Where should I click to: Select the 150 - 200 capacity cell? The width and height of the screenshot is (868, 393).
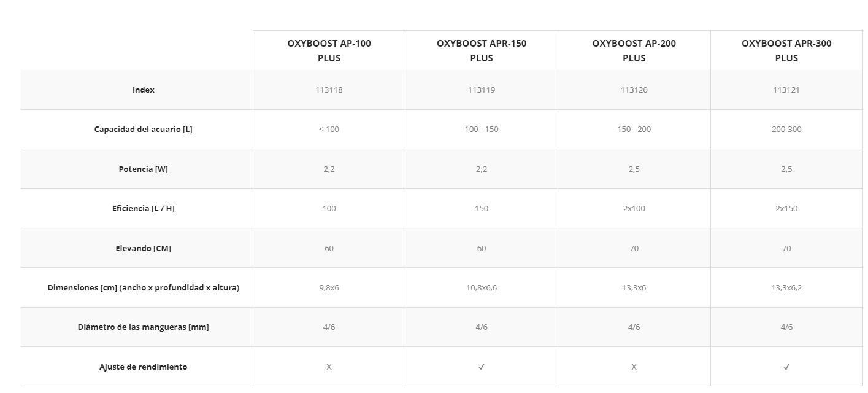[634, 129]
